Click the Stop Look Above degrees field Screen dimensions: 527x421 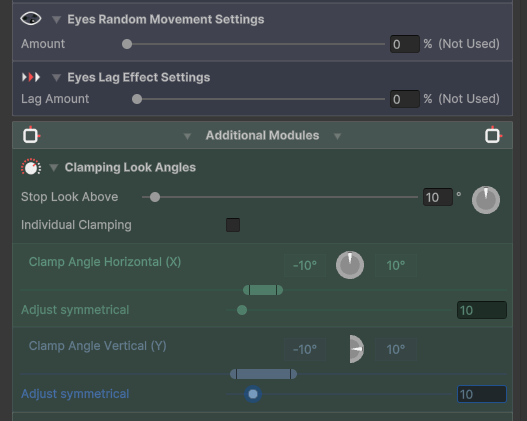tap(438, 197)
